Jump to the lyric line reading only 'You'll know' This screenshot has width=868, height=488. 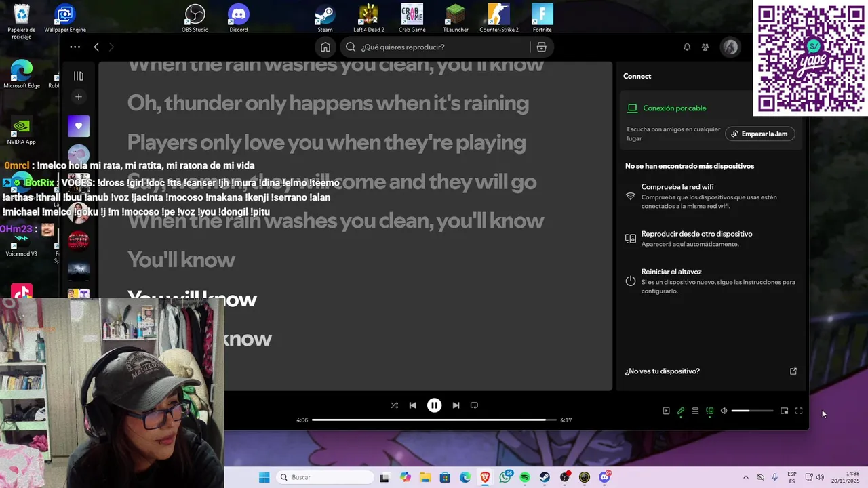click(x=181, y=260)
